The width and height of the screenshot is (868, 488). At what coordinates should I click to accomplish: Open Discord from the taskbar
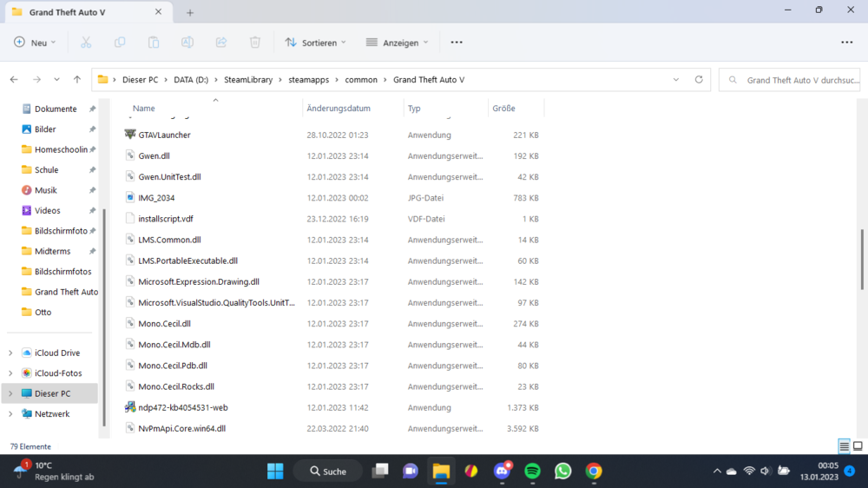point(502,472)
